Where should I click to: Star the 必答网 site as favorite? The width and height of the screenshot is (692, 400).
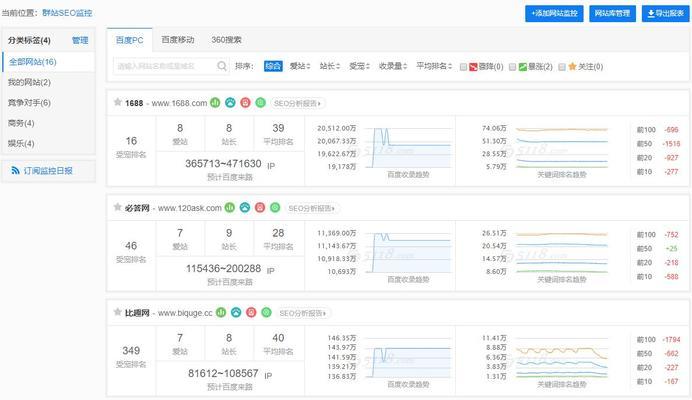(x=117, y=207)
